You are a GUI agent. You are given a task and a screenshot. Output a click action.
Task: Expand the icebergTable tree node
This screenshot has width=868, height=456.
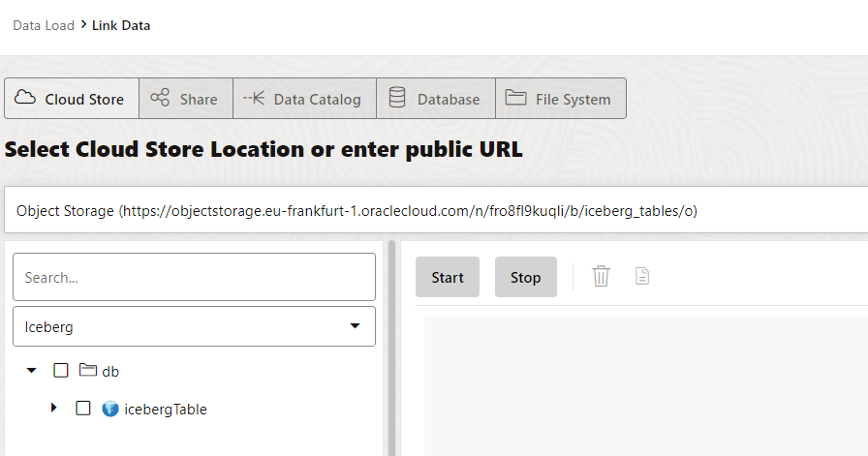(54, 409)
